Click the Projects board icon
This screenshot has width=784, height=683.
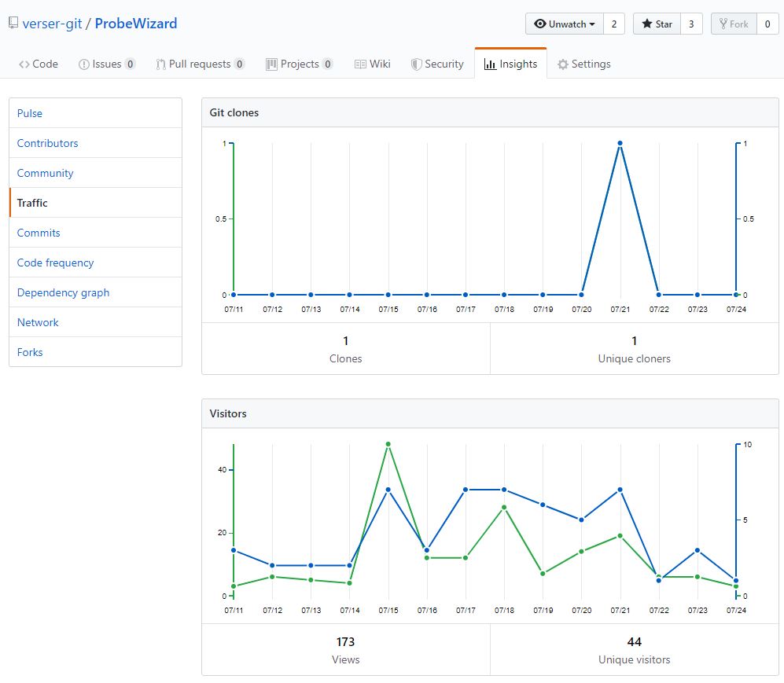271,64
